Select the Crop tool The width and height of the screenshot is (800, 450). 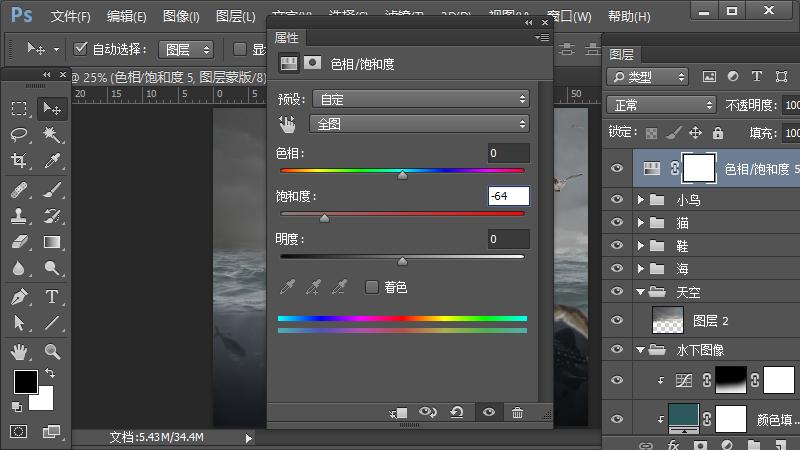pos(19,162)
